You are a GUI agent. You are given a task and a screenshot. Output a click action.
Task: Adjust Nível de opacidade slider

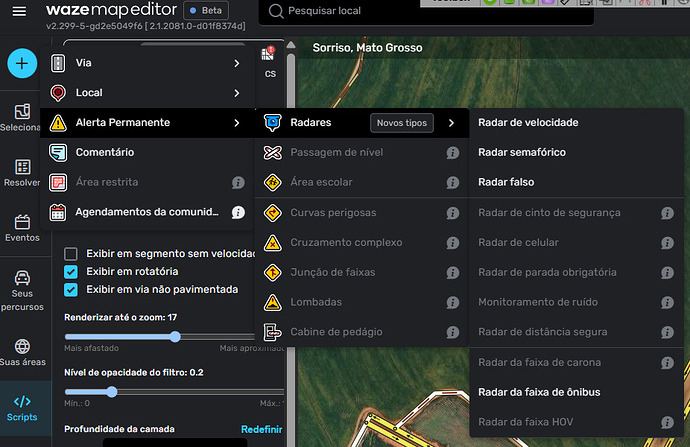coord(112,392)
